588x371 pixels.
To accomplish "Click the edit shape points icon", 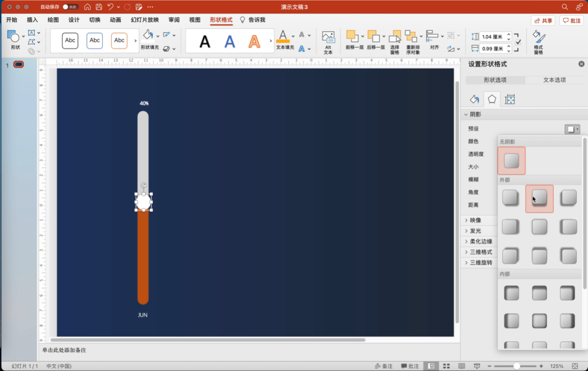I will point(32,42).
